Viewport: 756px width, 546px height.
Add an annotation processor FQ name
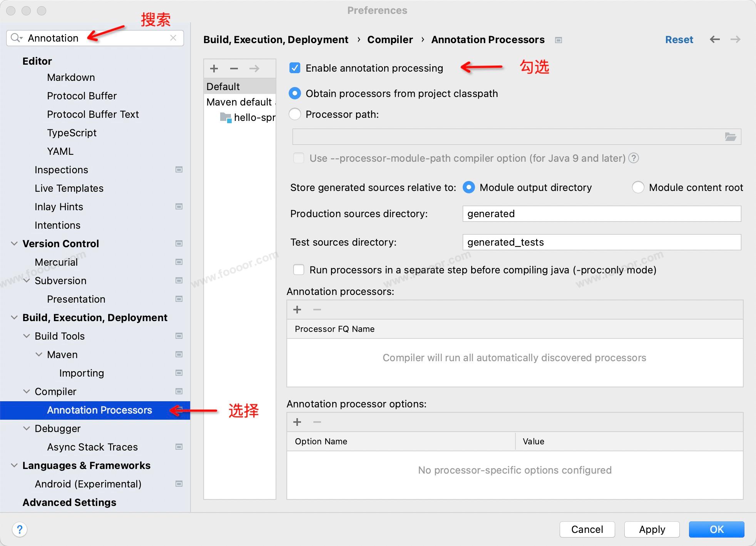(297, 310)
